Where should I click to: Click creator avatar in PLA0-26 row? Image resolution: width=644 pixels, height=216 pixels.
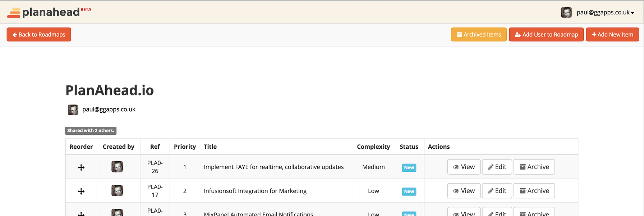pos(117,167)
